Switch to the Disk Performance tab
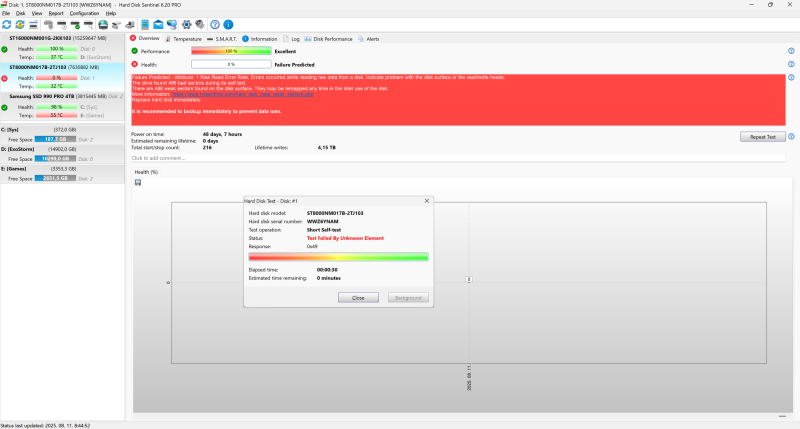The width and height of the screenshot is (800, 429). (x=329, y=39)
